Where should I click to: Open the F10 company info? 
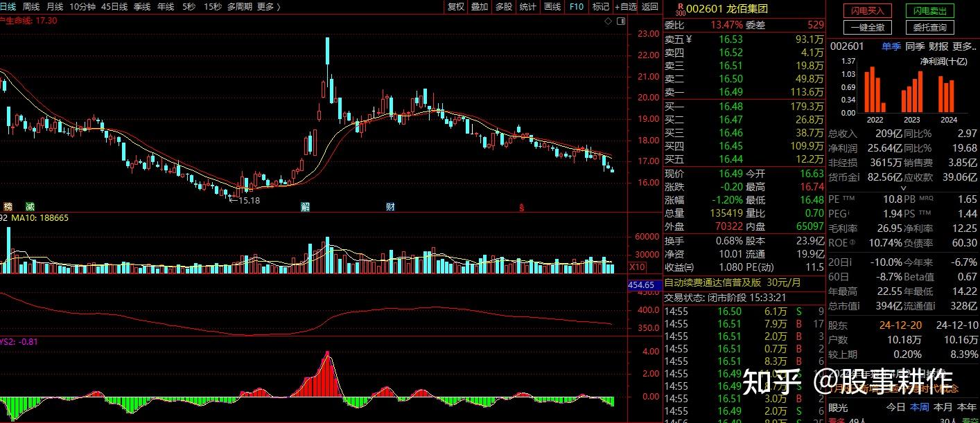click(576, 7)
